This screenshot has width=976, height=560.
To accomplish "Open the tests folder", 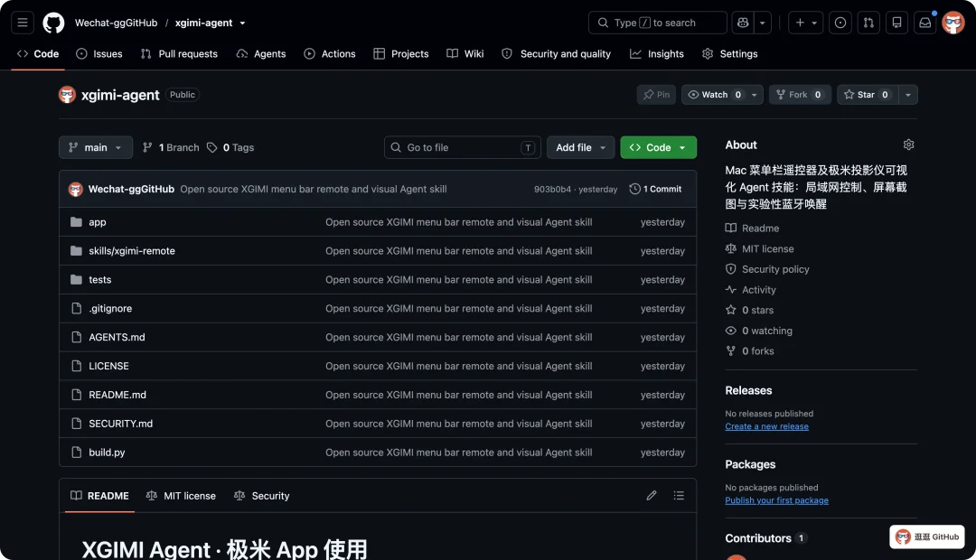I will click(x=99, y=279).
